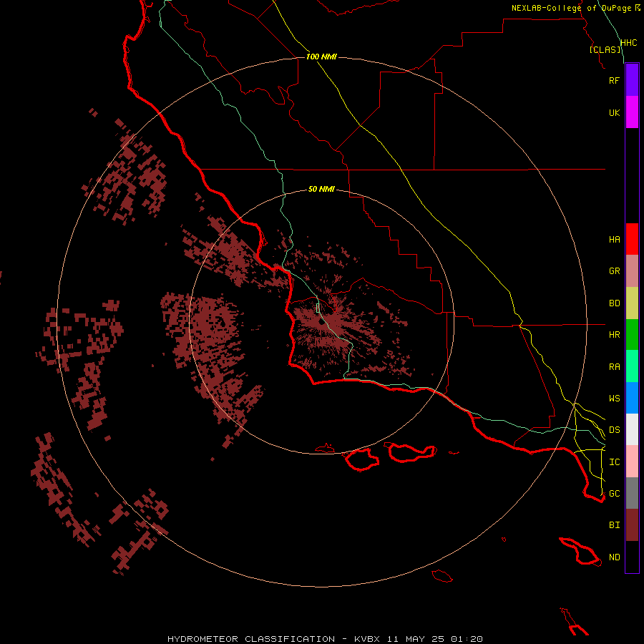Click the WS blue legend swatch

tap(632, 398)
